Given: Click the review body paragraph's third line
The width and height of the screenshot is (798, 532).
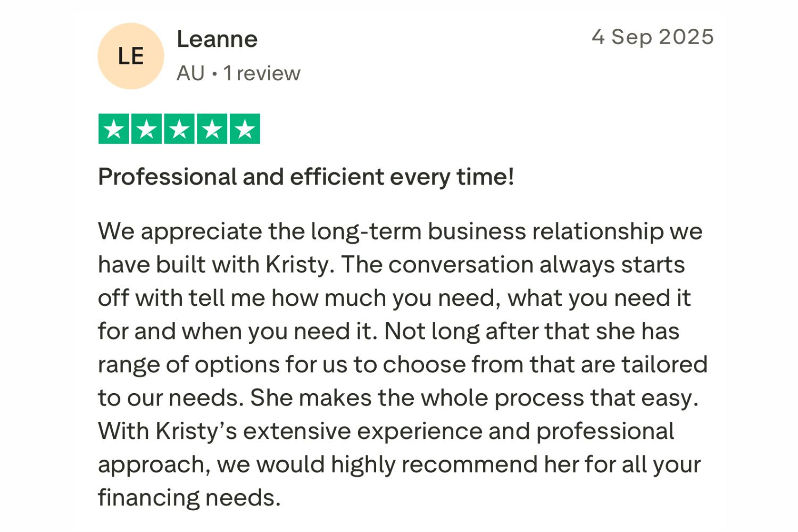Looking at the screenshot, I should tap(394, 298).
